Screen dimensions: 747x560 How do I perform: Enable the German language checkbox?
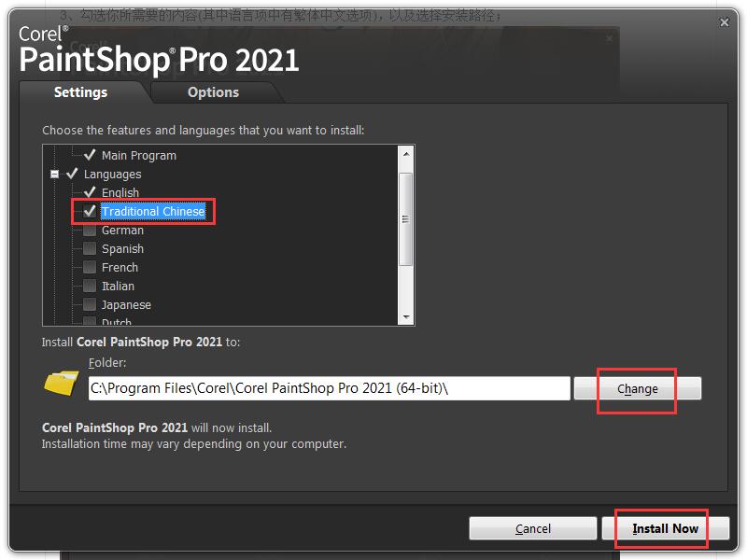click(90, 230)
